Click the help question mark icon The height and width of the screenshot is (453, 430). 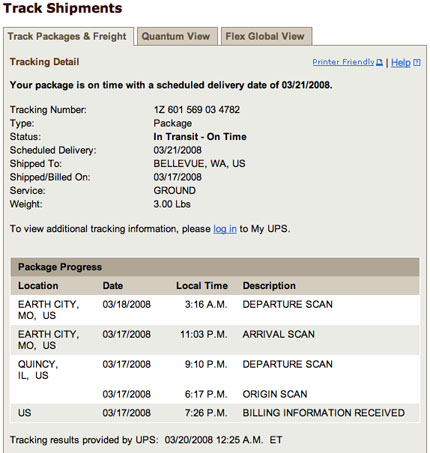coord(417,62)
